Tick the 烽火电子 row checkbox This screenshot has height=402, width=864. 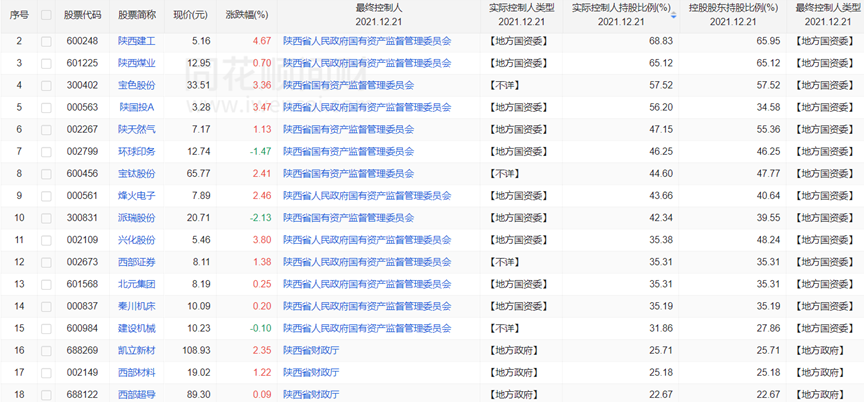[x=46, y=196]
